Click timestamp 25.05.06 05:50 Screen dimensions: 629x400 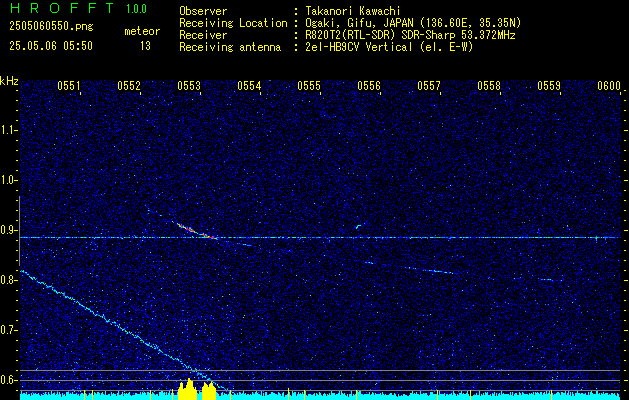(51, 46)
